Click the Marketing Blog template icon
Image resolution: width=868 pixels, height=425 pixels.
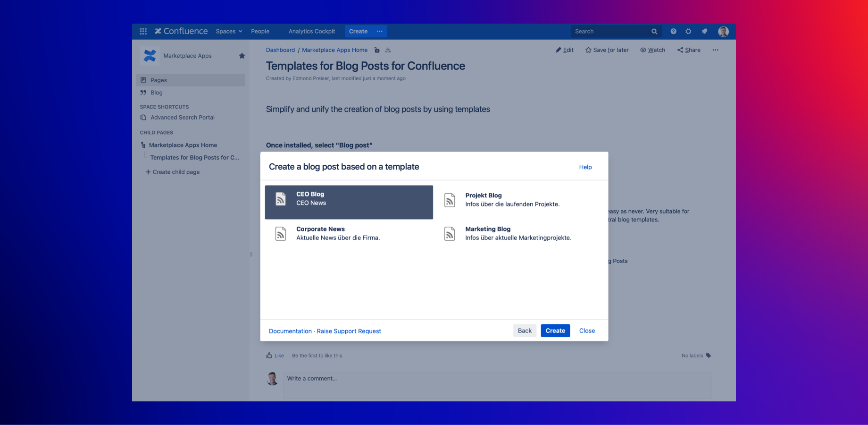tap(450, 234)
